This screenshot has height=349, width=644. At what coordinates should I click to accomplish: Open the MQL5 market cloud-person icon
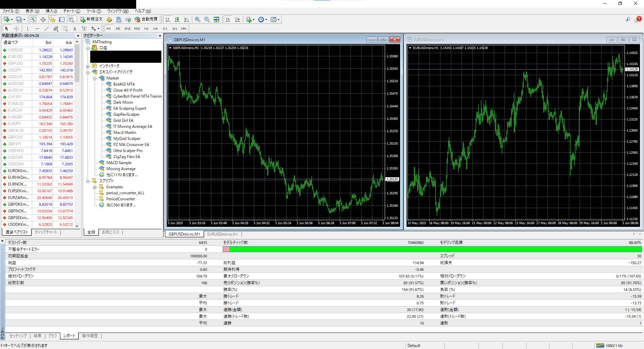(119, 19)
